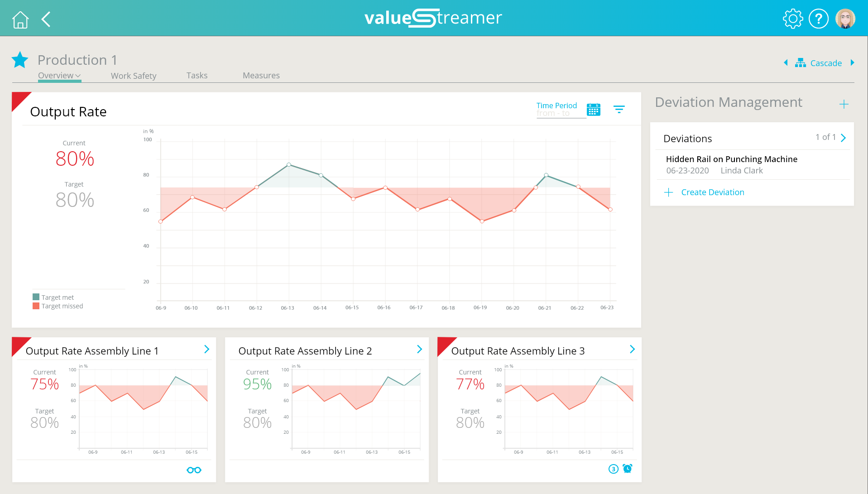This screenshot has width=868, height=494.
Task: Open settings via the gear icon
Action: click(792, 18)
